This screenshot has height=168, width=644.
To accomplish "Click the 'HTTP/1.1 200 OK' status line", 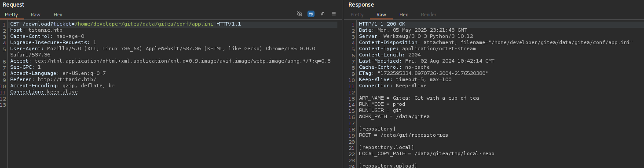I will pyautogui.click(x=382, y=24).
